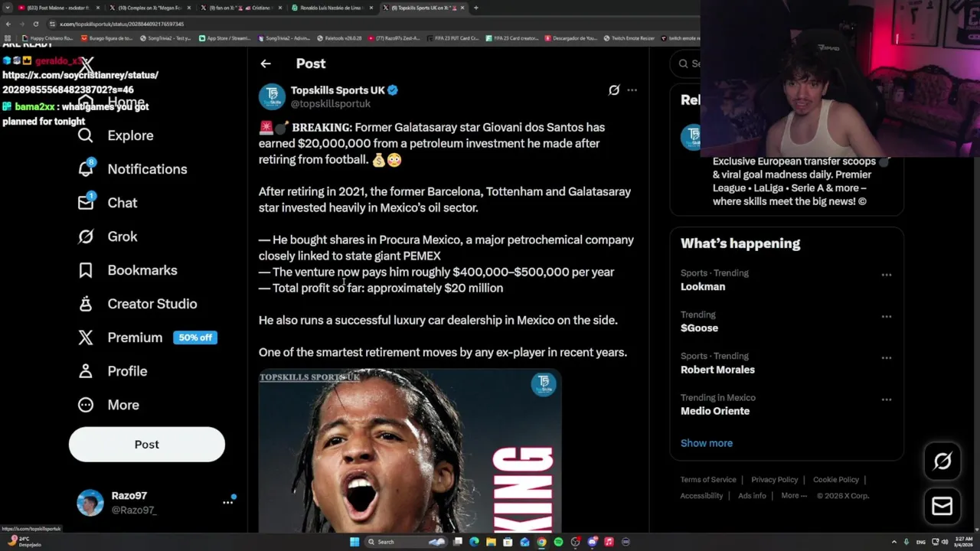
Task: Click the Lookman trending topic
Action: coord(703,287)
